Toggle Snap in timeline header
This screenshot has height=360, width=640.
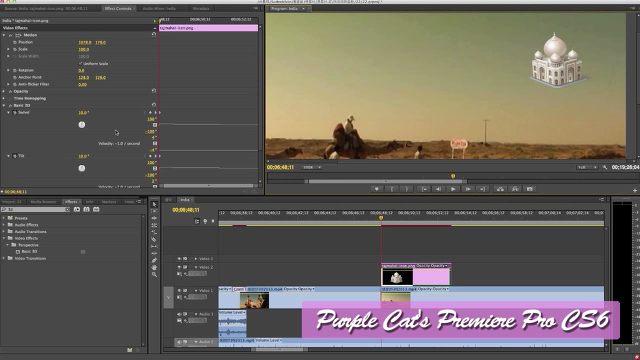tap(197, 221)
